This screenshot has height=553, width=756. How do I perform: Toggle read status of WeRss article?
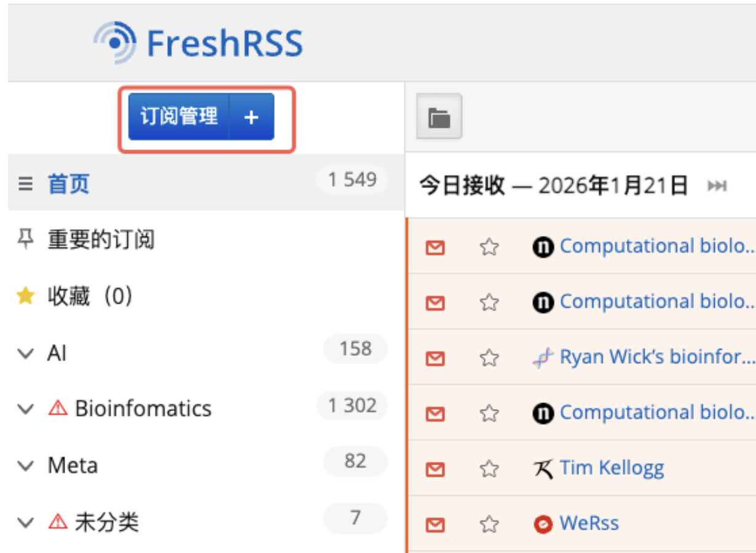click(435, 524)
